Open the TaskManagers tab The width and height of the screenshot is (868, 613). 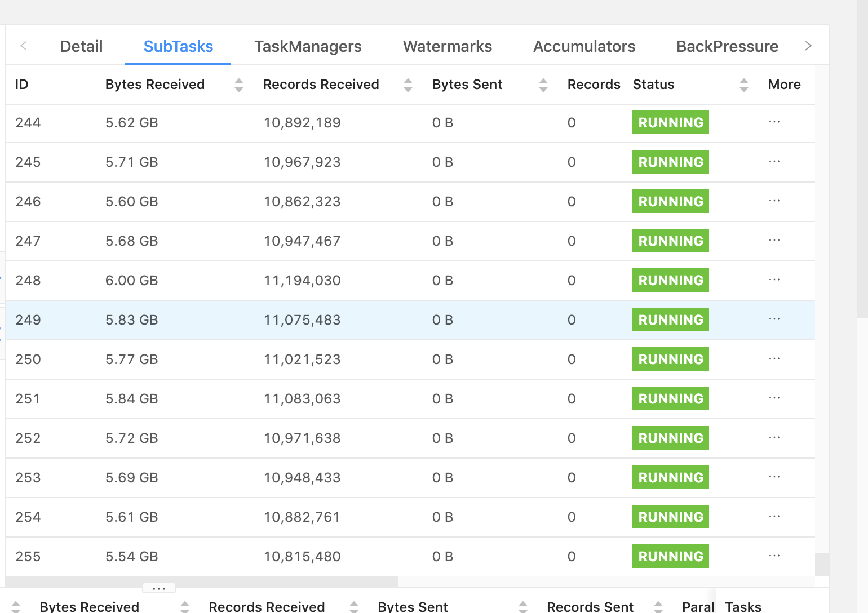[x=308, y=46]
